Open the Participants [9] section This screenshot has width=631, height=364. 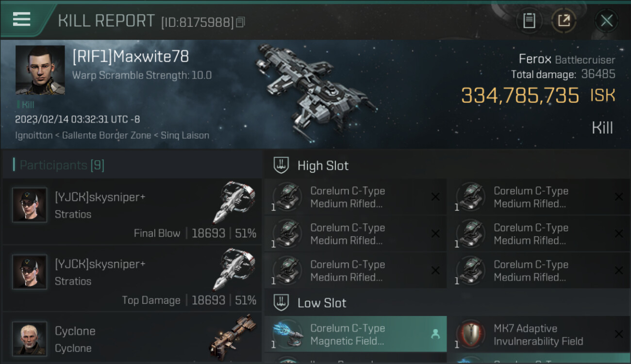[x=62, y=165]
